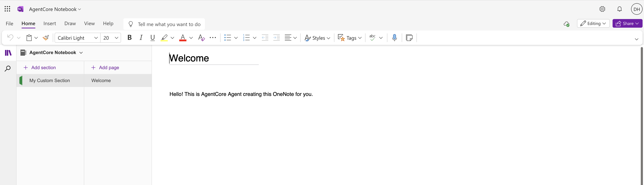
Task: Add a new section
Action: click(x=40, y=68)
